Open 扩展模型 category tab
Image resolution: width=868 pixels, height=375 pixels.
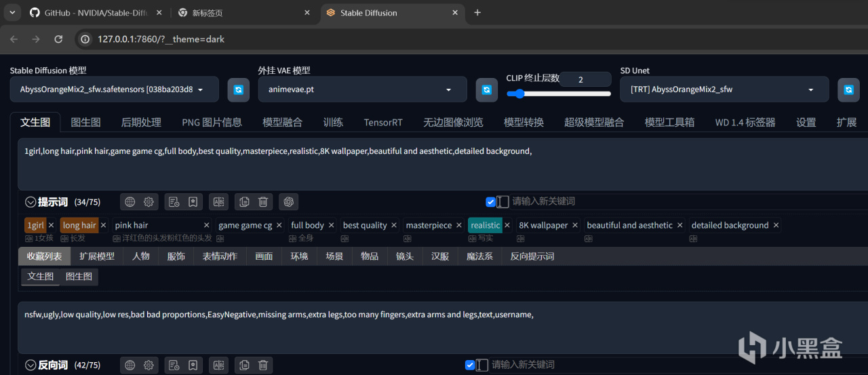click(x=96, y=256)
